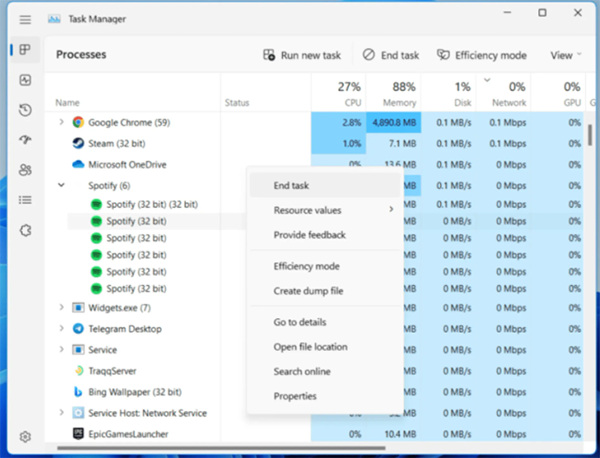Click the Google Chrome process icon
This screenshot has height=458, width=600.
[x=78, y=122]
